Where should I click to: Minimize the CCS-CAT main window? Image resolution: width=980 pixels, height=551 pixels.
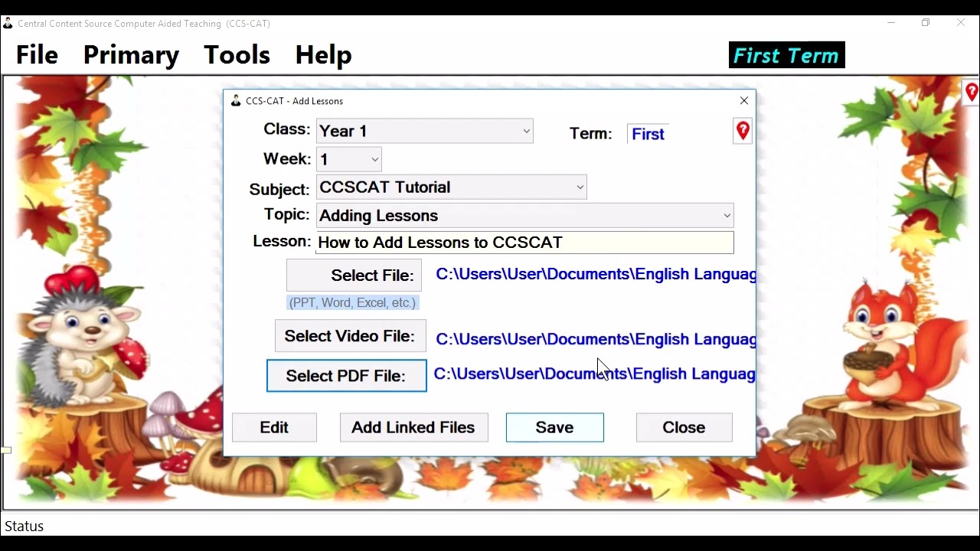click(x=891, y=23)
